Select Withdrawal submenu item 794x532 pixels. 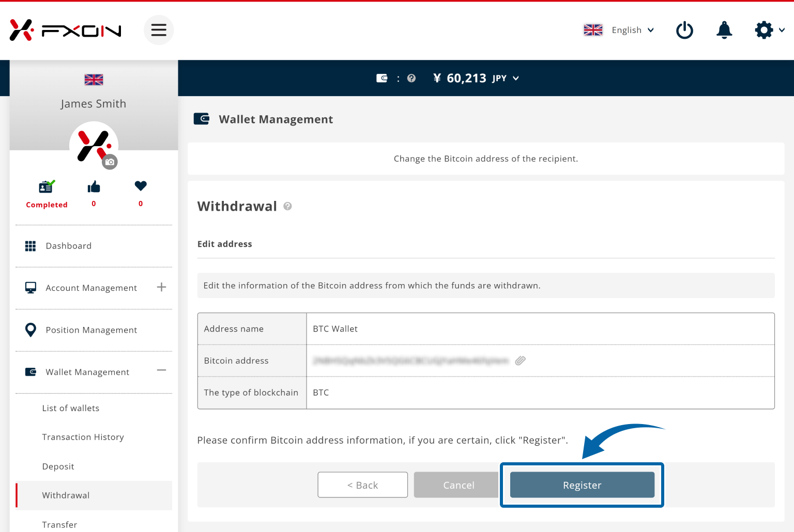coord(94,495)
